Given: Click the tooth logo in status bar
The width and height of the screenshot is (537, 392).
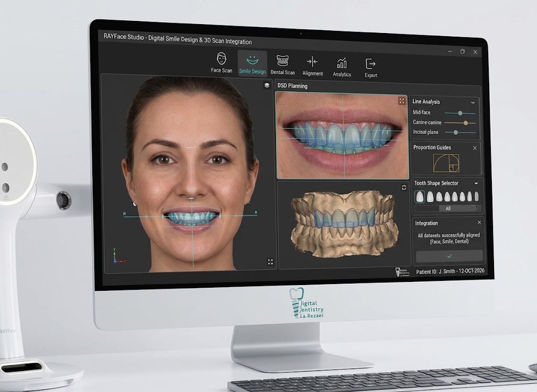Looking at the screenshot, I should tap(402, 272).
